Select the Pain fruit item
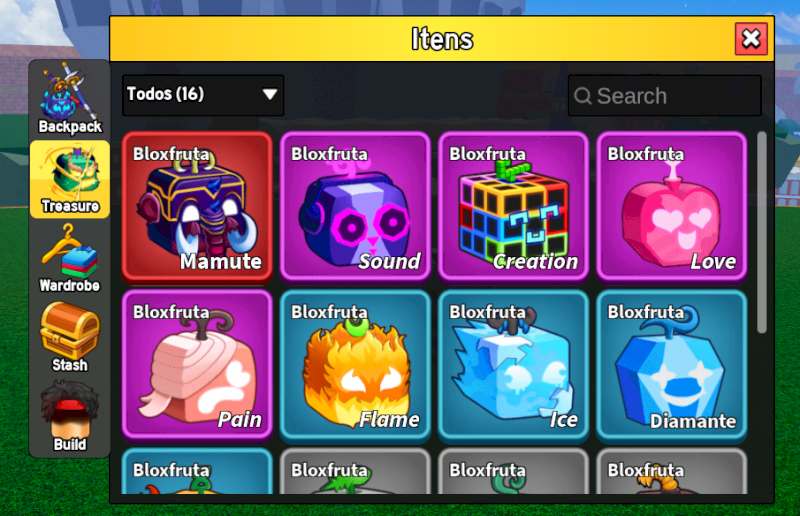This screenshot has width=800, height=516. [x=197, y=364]
